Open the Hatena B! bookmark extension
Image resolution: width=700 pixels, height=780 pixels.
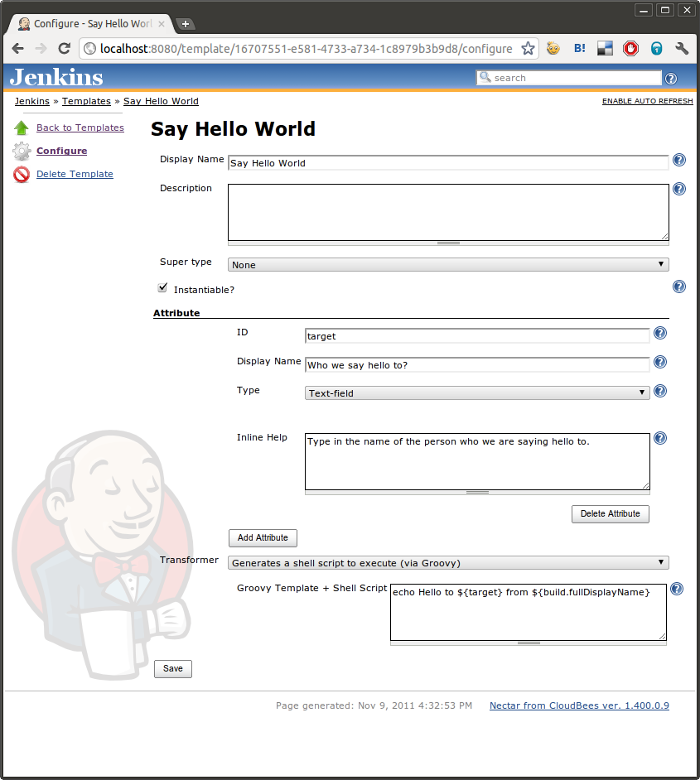(579, 48)
